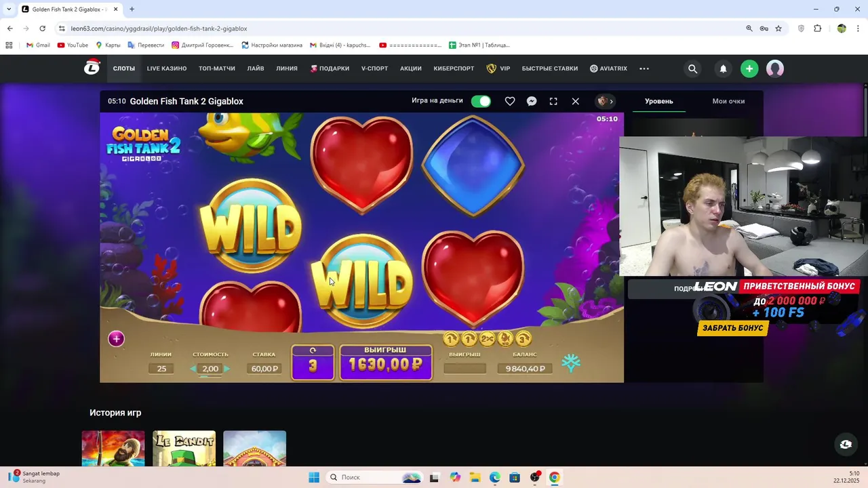Reload the page in Chrome
This screenshot has width=868, height=488.
(42, 28)
